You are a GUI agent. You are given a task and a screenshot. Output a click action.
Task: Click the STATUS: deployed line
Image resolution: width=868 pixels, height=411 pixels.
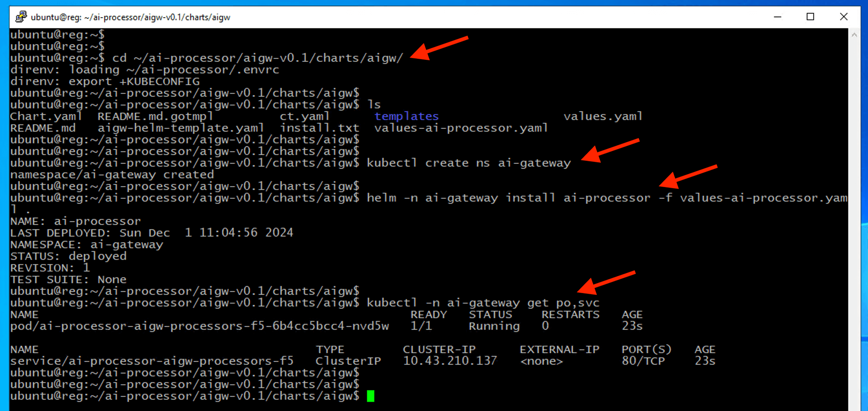(68, 256)
